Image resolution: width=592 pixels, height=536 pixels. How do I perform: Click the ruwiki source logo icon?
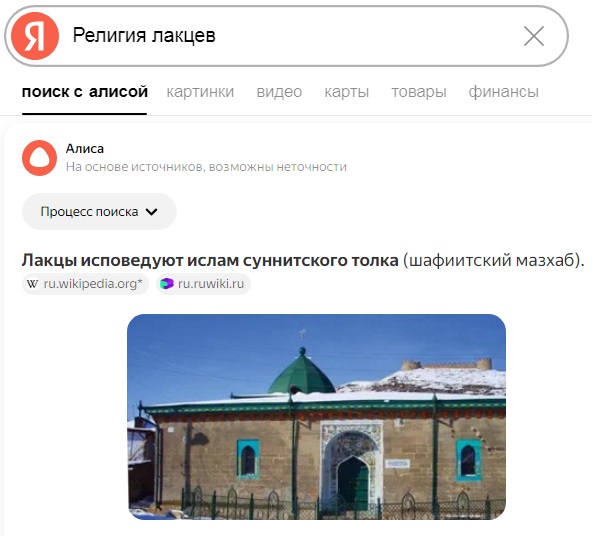(166, 284)
